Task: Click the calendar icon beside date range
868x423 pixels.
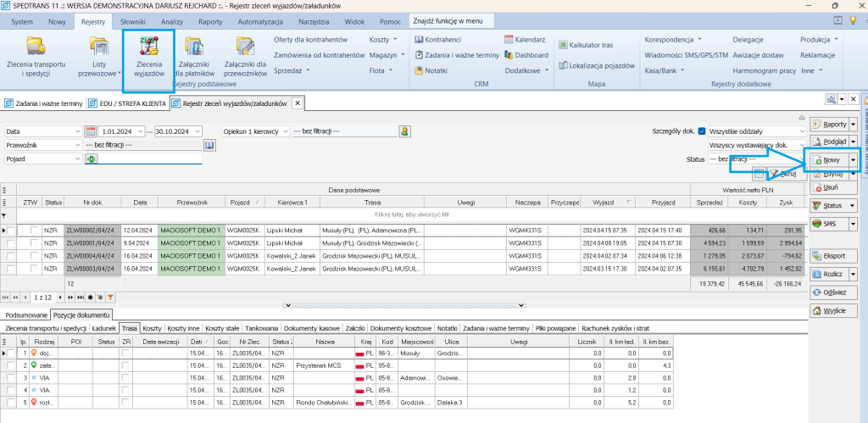Action: coord(91,131)
